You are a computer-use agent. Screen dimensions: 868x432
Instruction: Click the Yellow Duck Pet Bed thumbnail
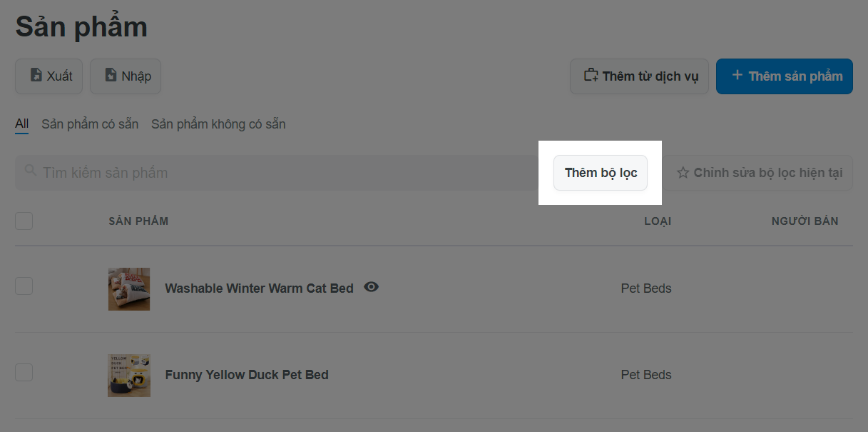129,375
